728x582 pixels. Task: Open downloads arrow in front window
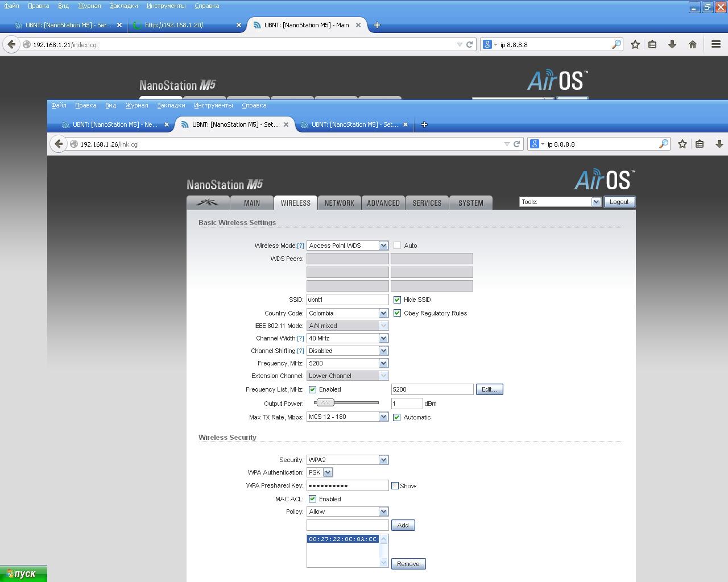719,144
